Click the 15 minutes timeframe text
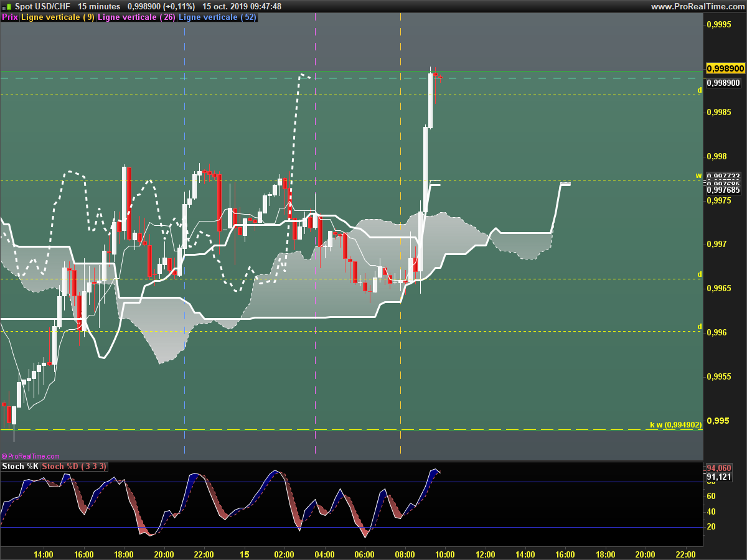 pyautogui.click(x=99, y=6)
